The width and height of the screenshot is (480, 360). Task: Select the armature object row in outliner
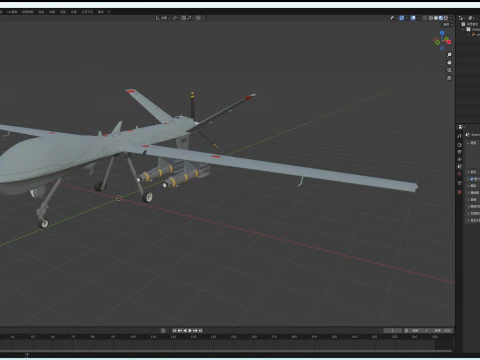pos(473,34)
